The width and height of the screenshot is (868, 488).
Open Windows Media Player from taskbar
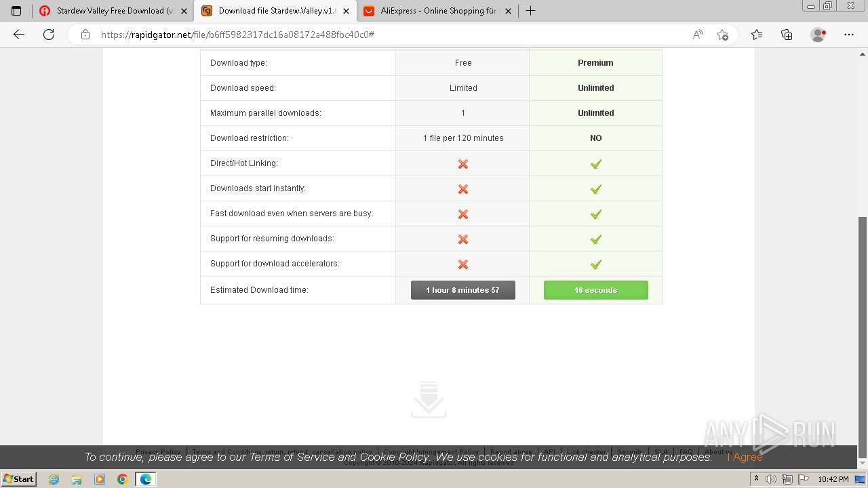100,479
